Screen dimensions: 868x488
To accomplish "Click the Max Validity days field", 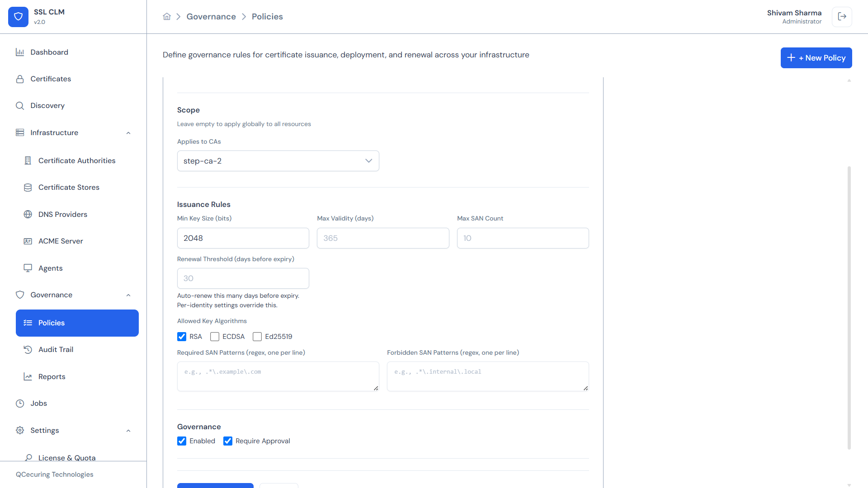I will pyautogui.click(x=383, y=238).
